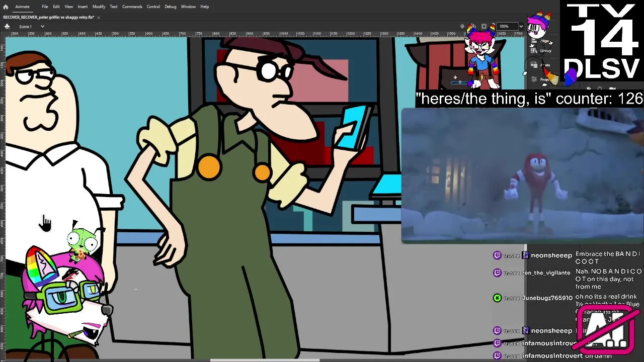This screenshot has width=644, height=362.
Task: Click the Scene 1 label
Action: click(25, 26)
